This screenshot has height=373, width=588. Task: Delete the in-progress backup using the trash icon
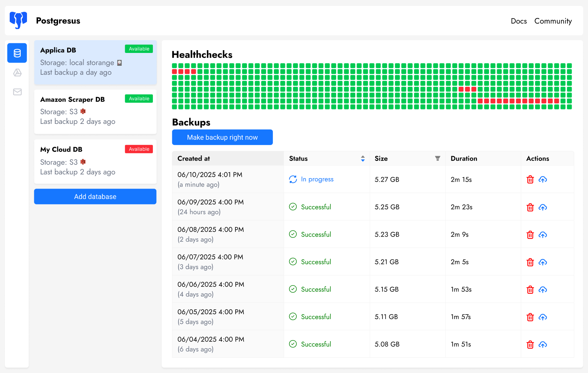point(530,180)
